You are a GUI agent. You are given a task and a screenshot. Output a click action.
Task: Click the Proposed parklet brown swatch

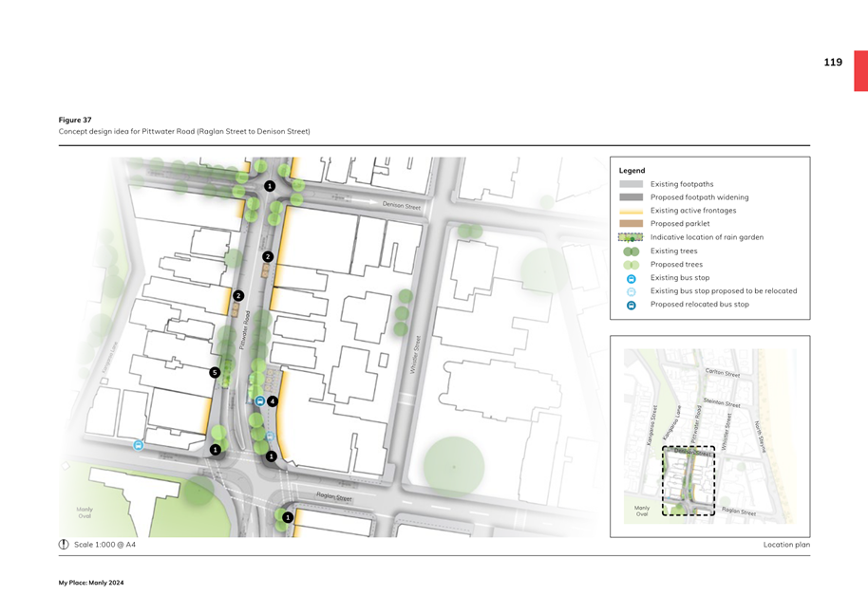[x=631, y=224]
